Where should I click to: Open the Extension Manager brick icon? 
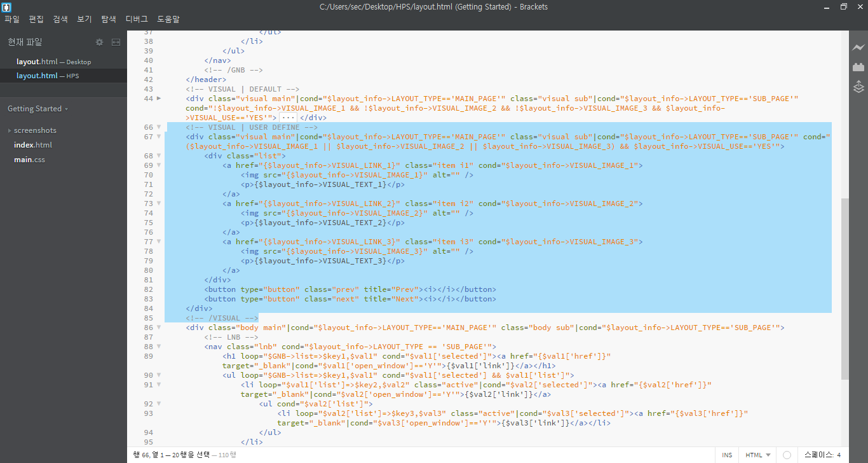point(858,67)
